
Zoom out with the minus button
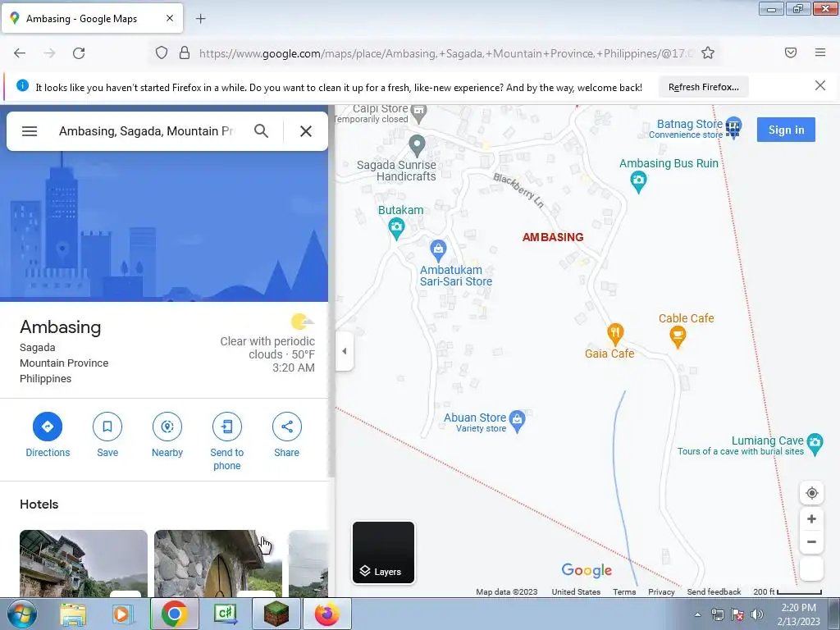811,541
